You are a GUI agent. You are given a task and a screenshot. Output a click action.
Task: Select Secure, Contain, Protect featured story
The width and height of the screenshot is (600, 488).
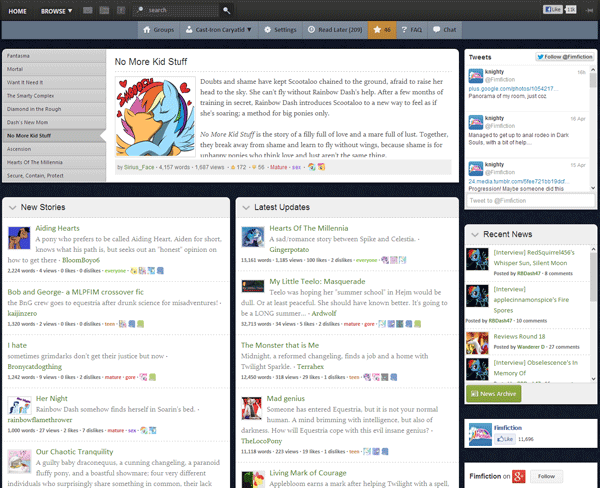tap(54, 175)
